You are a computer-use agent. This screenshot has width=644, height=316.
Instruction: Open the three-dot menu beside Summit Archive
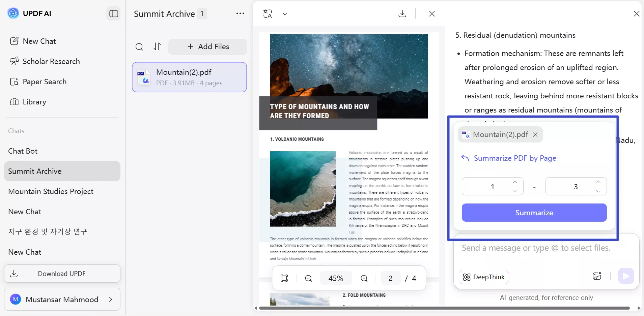point(240,13)
